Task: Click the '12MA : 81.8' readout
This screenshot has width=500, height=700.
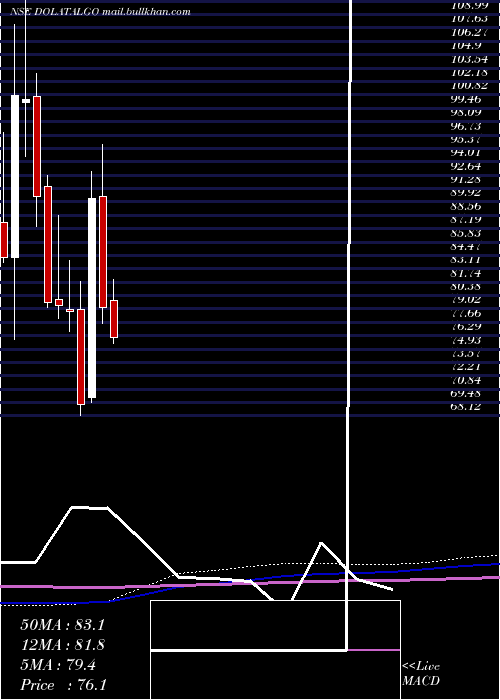Action: tap(62, 645)
